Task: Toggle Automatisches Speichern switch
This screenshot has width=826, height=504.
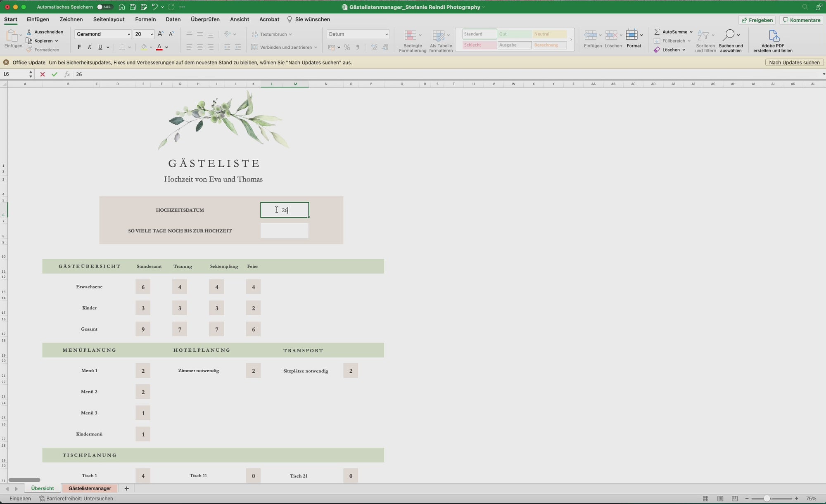Action: 104,7
